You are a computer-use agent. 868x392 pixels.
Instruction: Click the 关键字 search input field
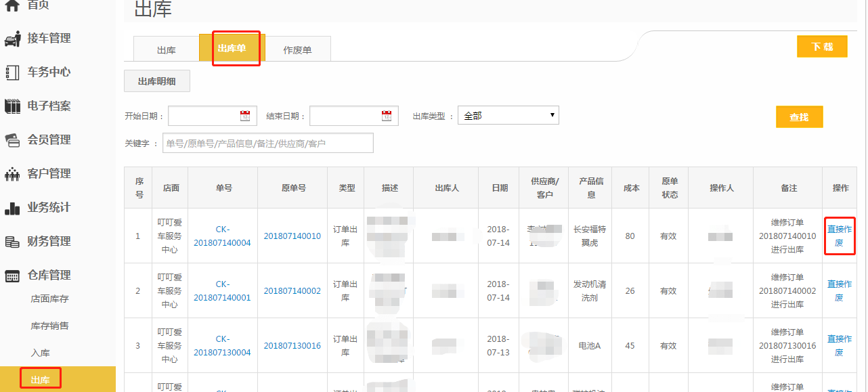tap(267, 143)
